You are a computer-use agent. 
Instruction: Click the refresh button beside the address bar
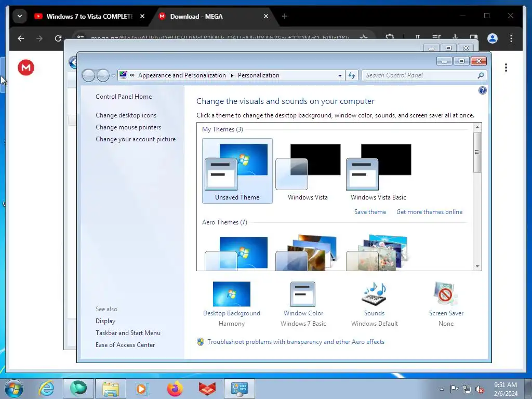pos(352,75)
